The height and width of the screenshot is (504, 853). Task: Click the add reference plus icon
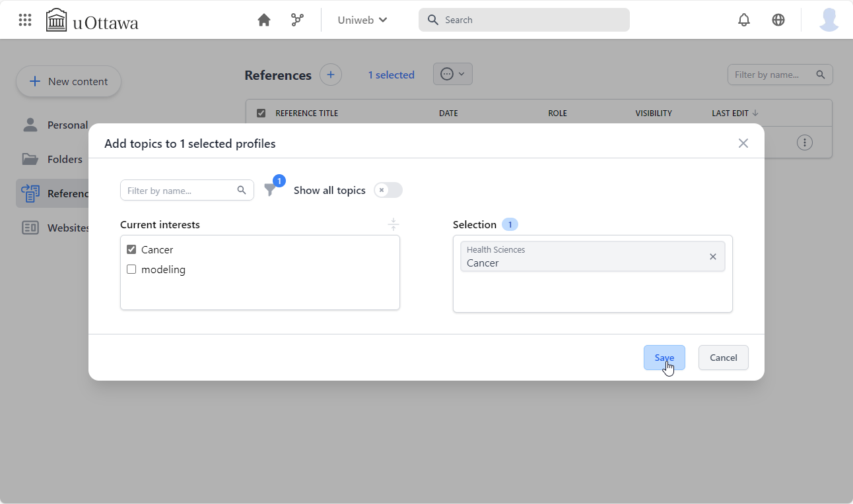pos(331,75)
